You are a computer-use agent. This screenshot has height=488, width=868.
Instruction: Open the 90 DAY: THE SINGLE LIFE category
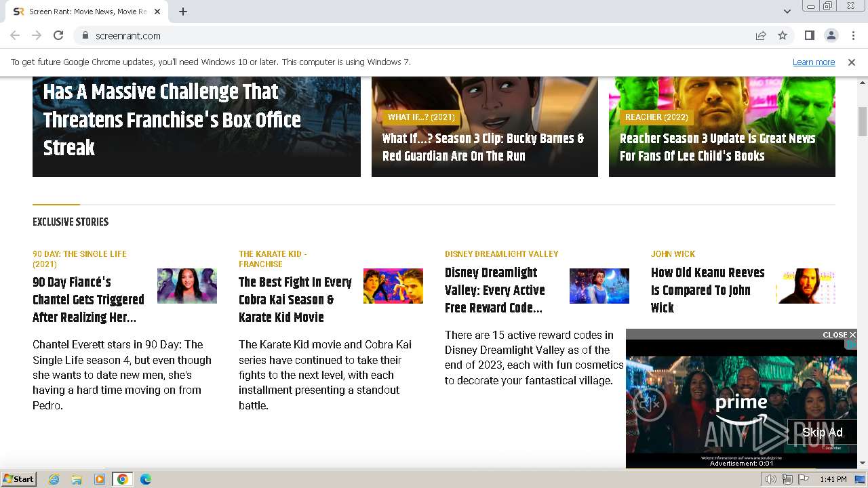[x=79, y=259]
